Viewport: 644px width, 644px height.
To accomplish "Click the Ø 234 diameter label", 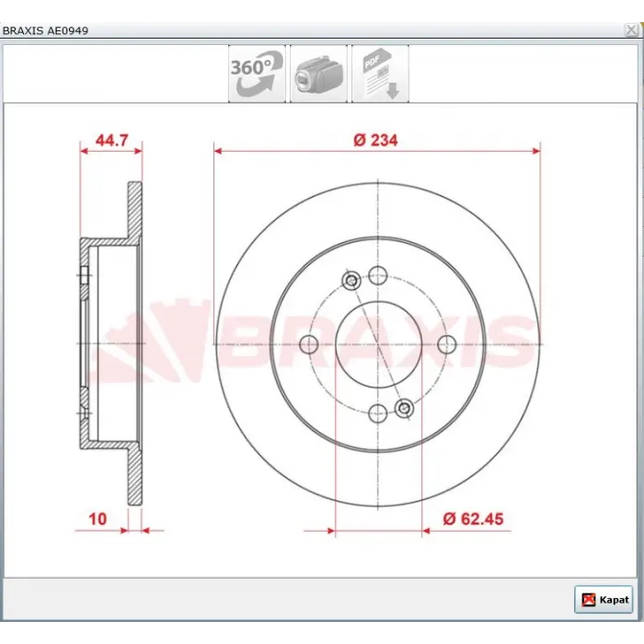I will (375, 141).
